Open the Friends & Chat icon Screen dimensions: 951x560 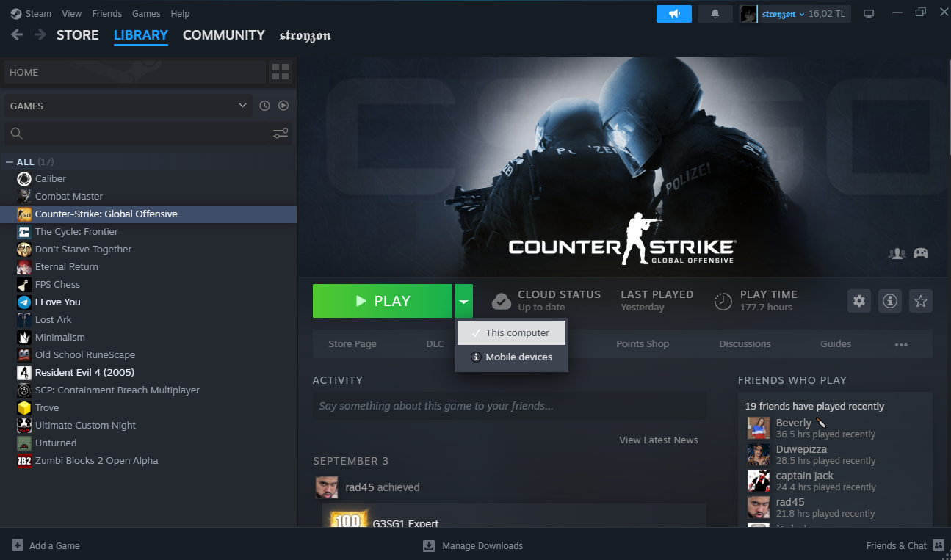938,545
